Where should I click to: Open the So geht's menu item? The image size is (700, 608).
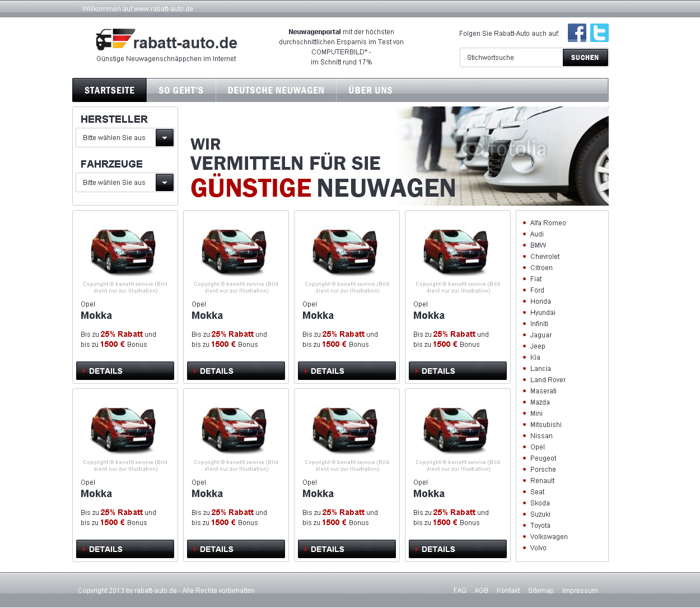tap(181, 90)
